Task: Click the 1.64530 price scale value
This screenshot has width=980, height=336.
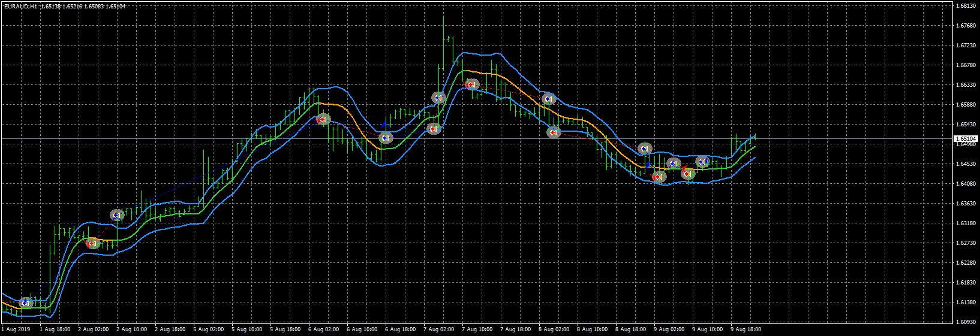Action: tap(966, 164)
